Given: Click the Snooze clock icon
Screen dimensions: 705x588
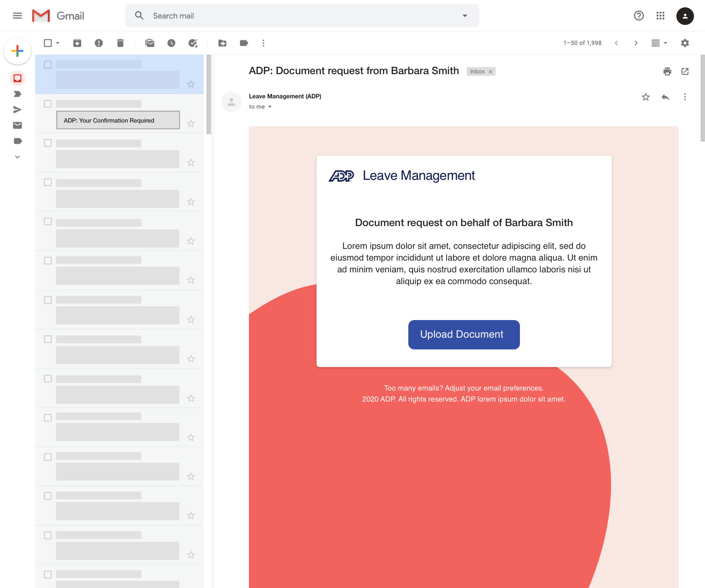Looking at the screenshot, I should 171,43.
